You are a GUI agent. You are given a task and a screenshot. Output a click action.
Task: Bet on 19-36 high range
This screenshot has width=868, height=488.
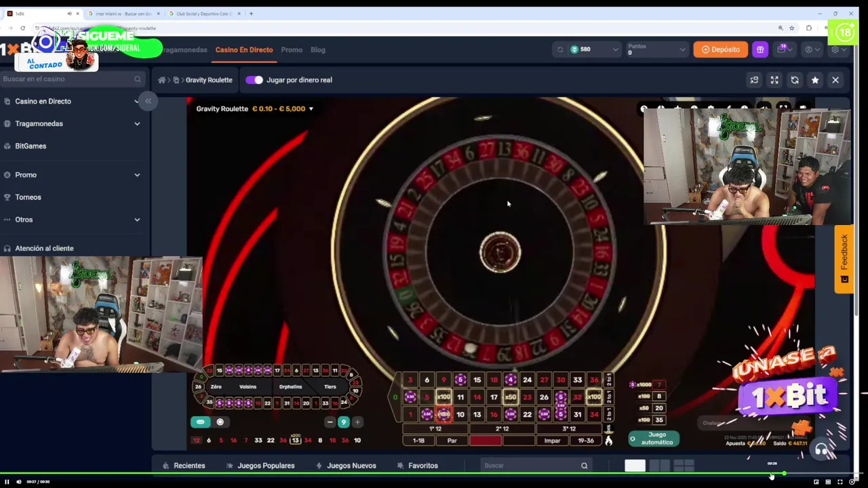coord(585,441)
